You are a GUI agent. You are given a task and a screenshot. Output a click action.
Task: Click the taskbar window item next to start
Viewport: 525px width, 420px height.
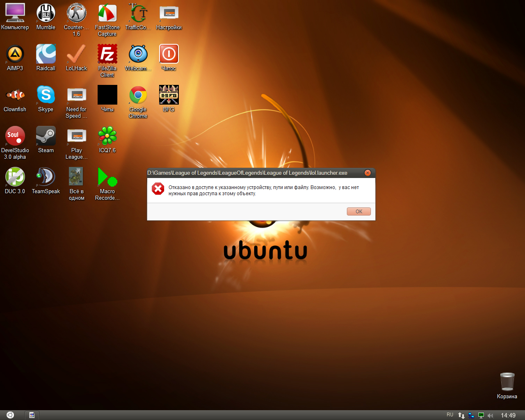pos(32,415)
